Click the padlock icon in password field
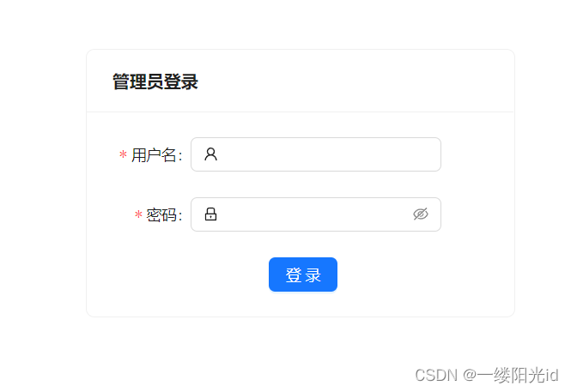 click(x=210, y=214)
